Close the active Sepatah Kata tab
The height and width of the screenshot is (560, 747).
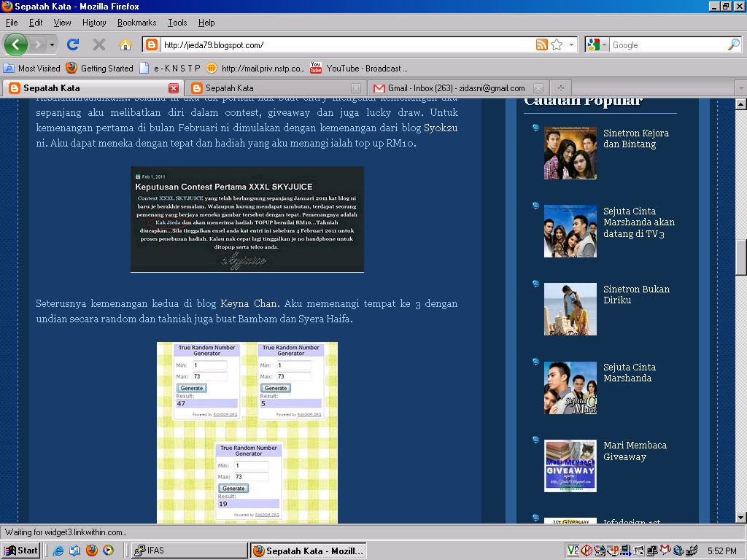point(174,88)
